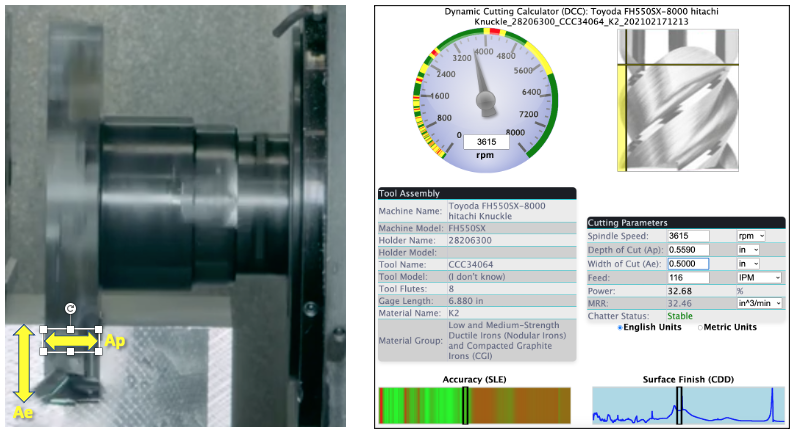Select the English Units radio button

click(x=620, y=328)
